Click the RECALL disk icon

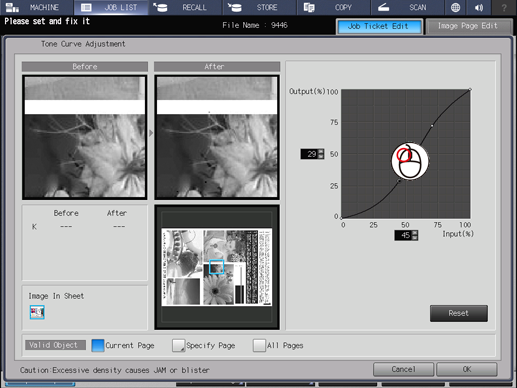160,7
